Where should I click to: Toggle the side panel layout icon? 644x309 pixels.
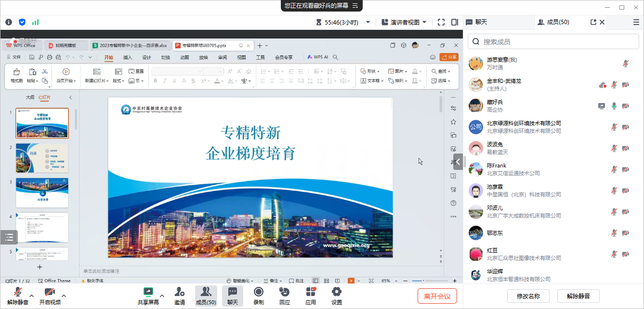pyautogui.click(x=455, y=22)
